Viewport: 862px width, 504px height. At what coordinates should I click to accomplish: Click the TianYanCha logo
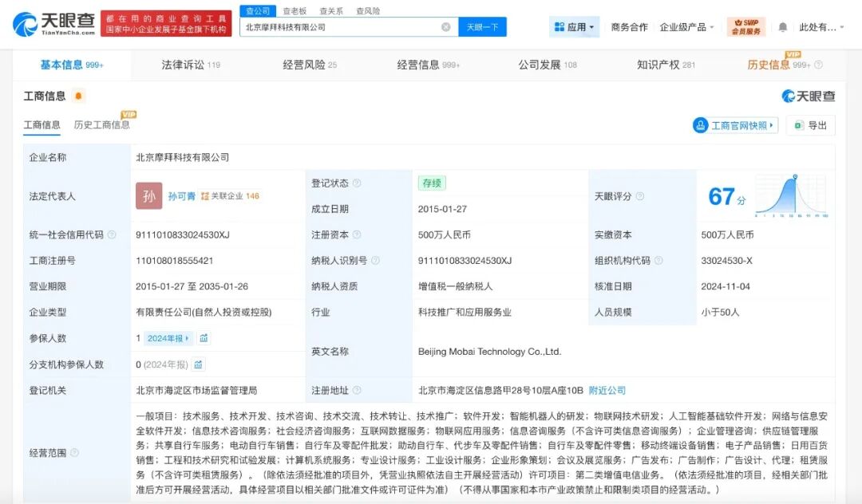pos(53,24)
